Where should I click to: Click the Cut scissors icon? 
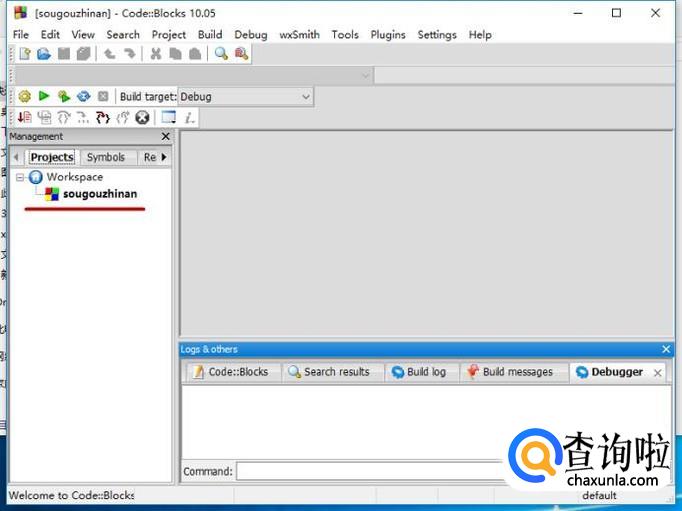[155, 54]
